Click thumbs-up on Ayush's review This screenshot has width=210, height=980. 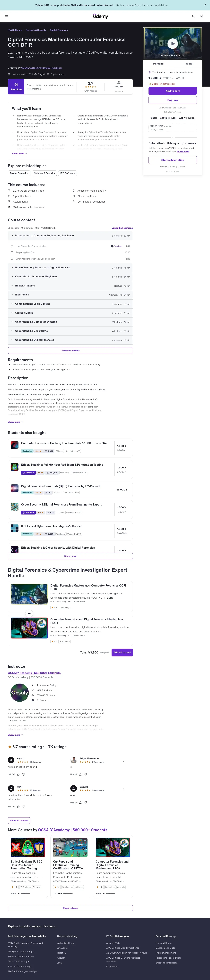coord(18,774)
